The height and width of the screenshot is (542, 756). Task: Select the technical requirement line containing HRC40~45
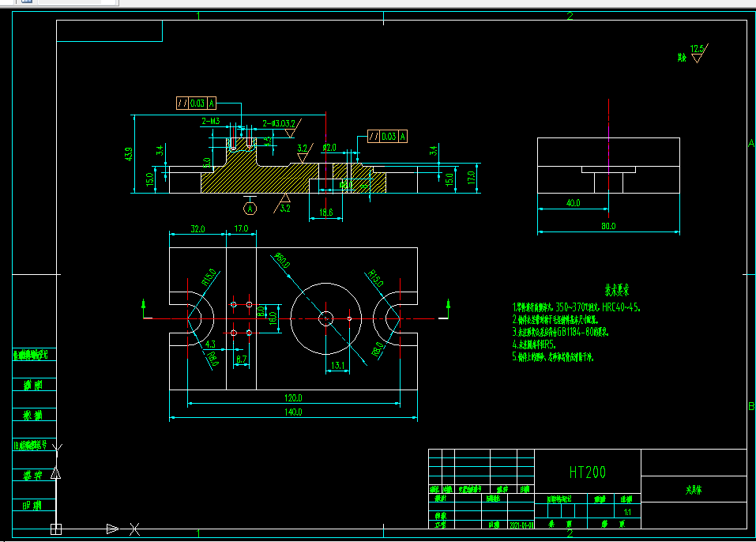576,307
